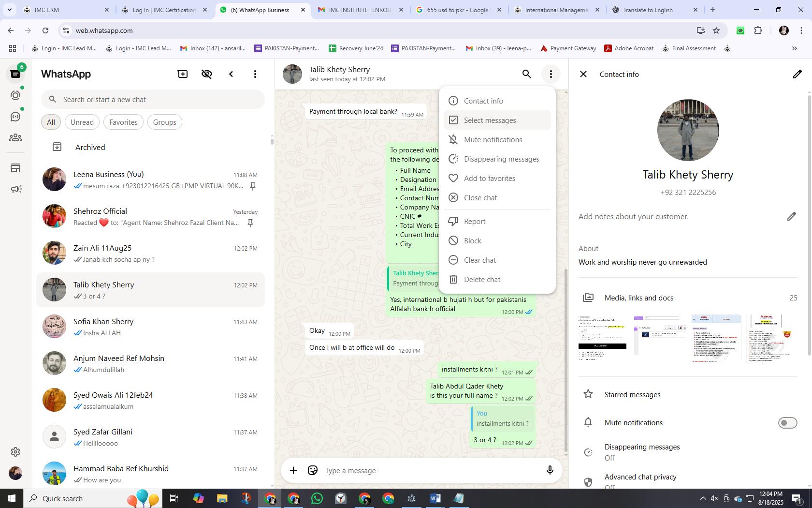This screenshot has width=812, height=508.
Task: Open Sofia Khan Sherry chat
Action: pos(151,327)
